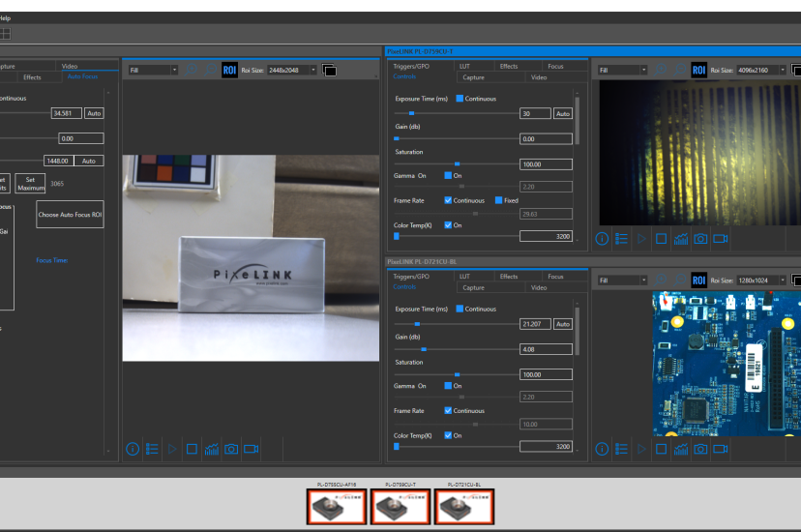Switch to Capture tab in PL-D721CU-BL panel
Viewport: 801px width, 532px height.
(x=474, y=288)
